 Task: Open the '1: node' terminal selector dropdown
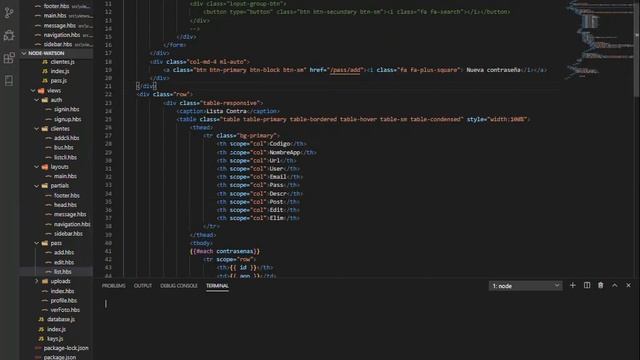525,286
